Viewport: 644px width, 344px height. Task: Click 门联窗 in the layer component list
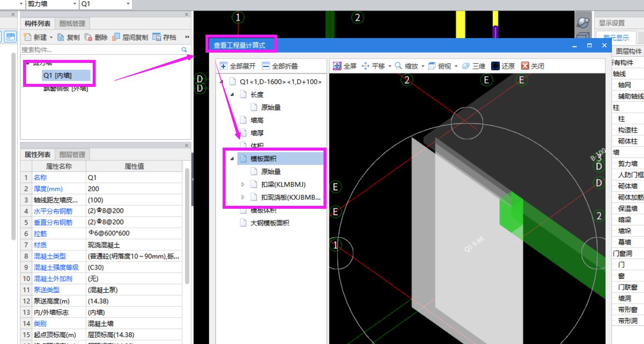627,287
